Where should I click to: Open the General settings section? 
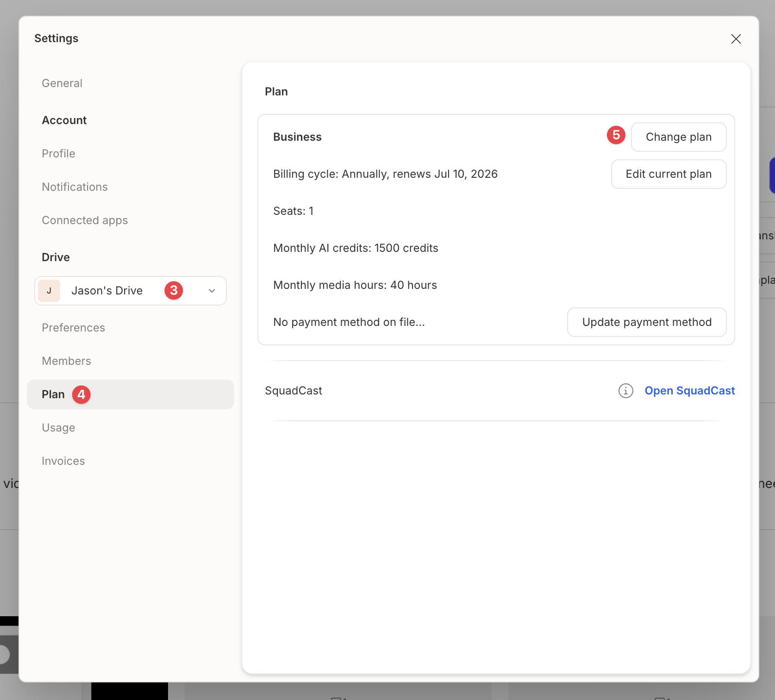62,83
